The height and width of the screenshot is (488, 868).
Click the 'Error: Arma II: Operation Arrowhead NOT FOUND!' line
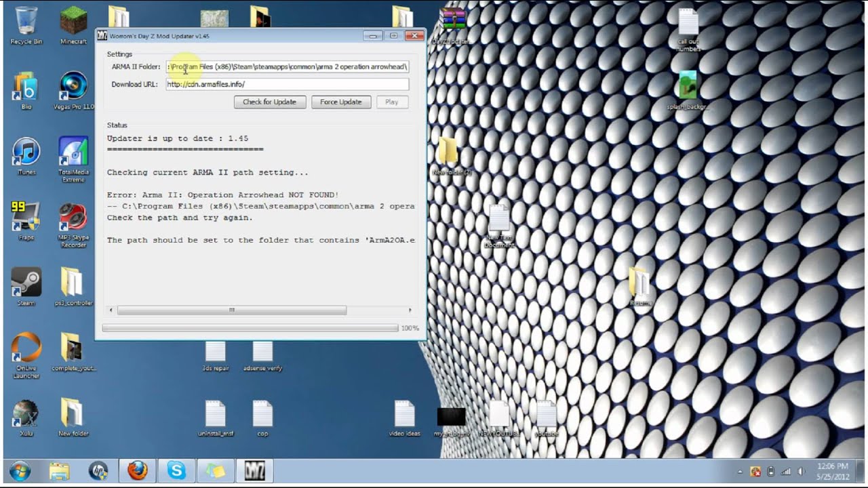[x=223, y=195]
